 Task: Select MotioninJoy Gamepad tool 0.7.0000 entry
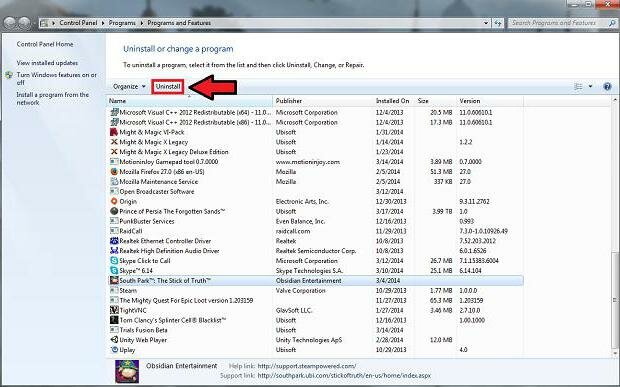pyautogui.click(x=316, y=162)
